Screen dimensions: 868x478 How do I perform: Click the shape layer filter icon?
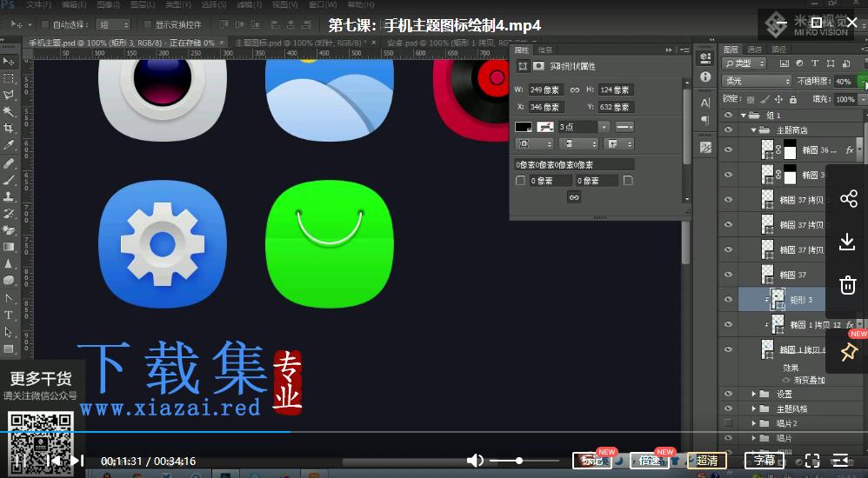point(830,63)
